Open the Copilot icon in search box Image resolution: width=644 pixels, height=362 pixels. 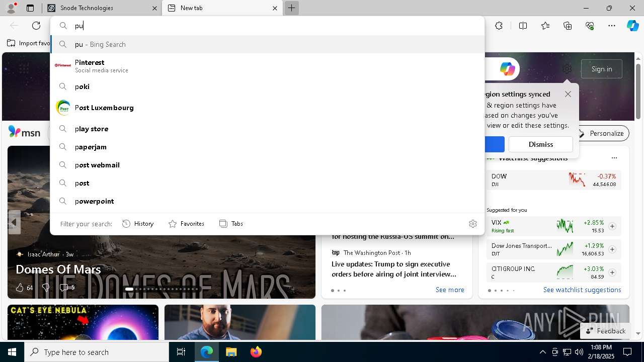pos(507,69)
